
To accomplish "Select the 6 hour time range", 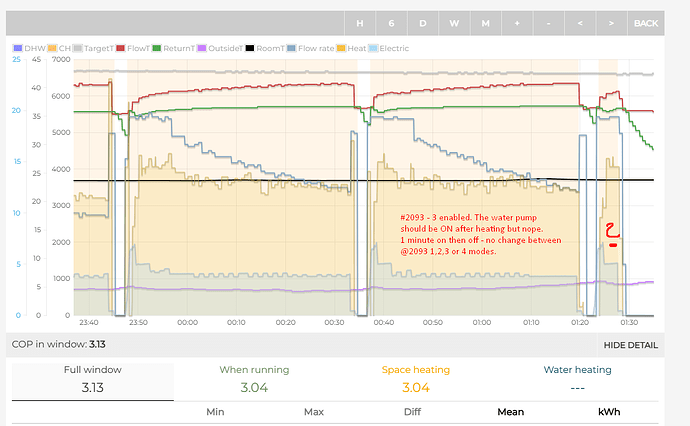I will tap(391, 23).
